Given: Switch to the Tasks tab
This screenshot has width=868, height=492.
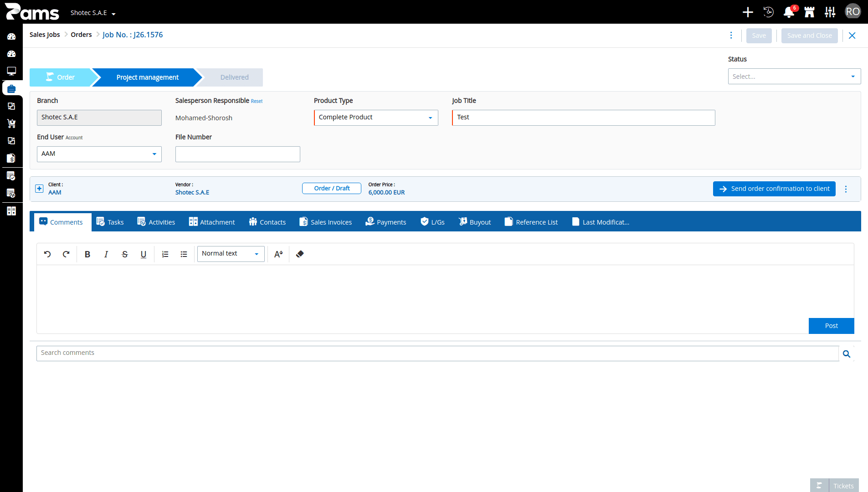Looking at the screenshot, I should click(x=110, y=222).
